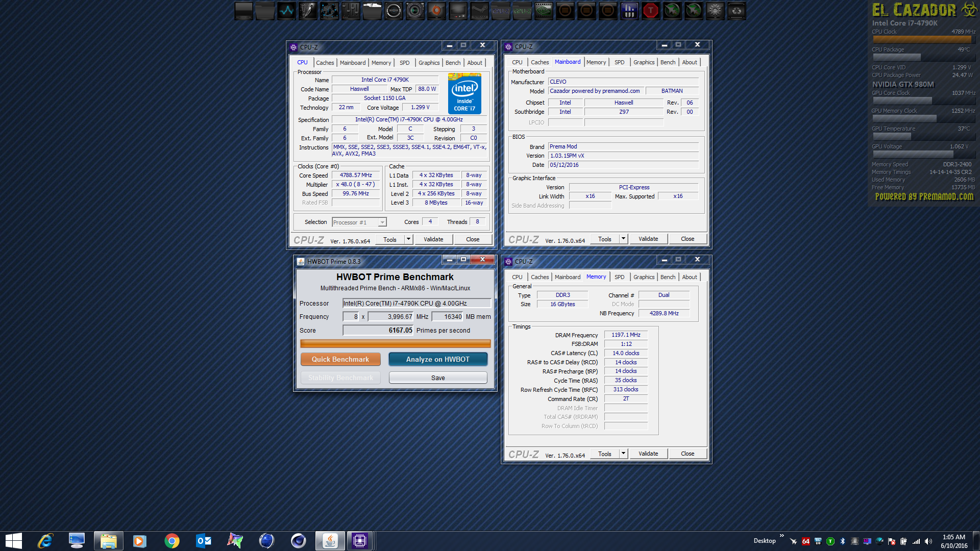This screenshot has width=980, height=551.
Task: Open File Explorer from the taskbar
Action: pos(108,541)
